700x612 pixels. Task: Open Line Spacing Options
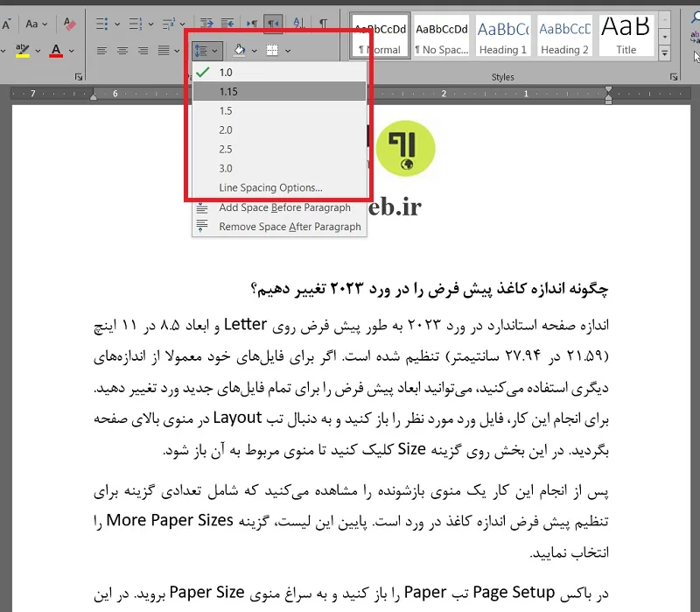click(x=279, y=187)
